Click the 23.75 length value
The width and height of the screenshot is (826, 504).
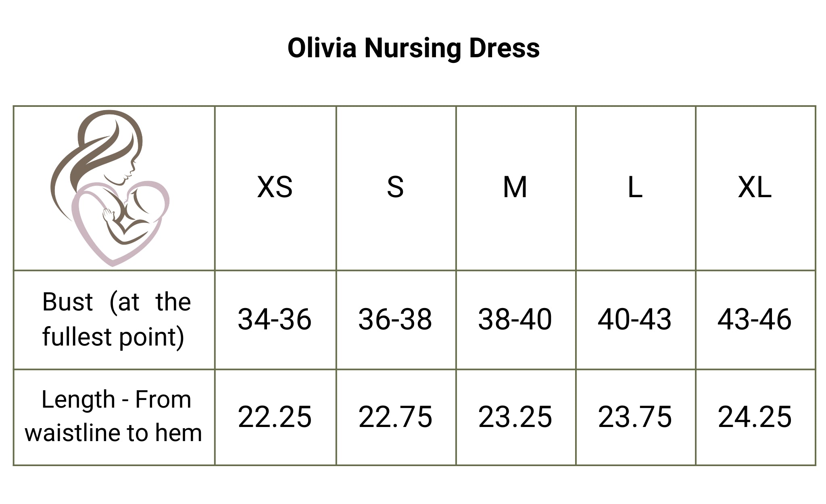tap(635, 417)
